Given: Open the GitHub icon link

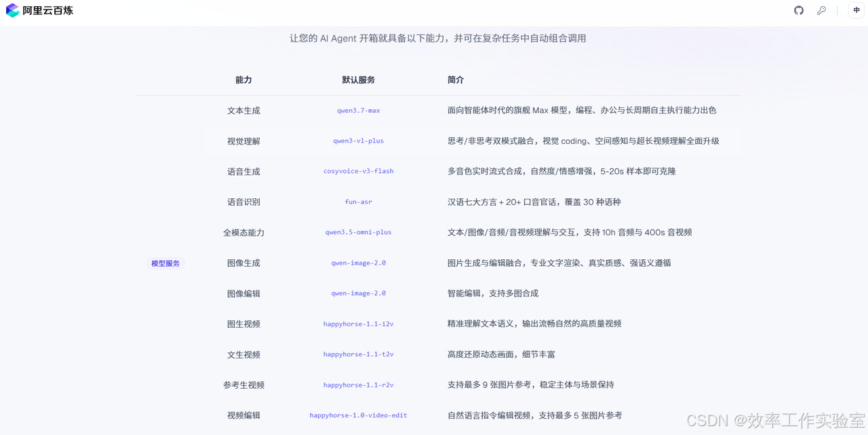Looking at the screenshot, I should (799, 10).
